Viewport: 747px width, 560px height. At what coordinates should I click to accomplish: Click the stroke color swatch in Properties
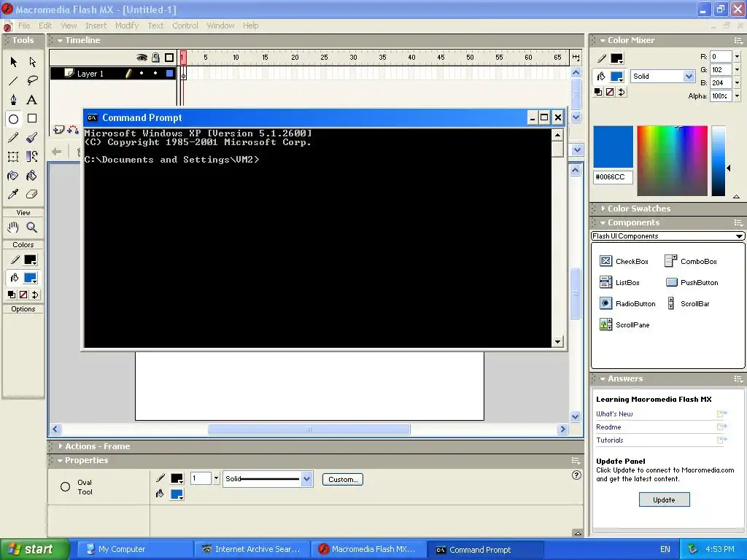177,478
